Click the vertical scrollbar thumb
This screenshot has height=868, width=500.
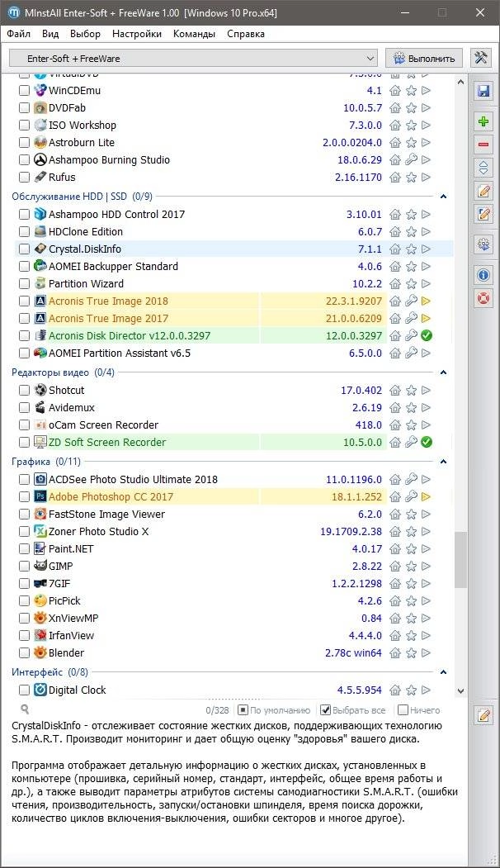pos(460,560)
